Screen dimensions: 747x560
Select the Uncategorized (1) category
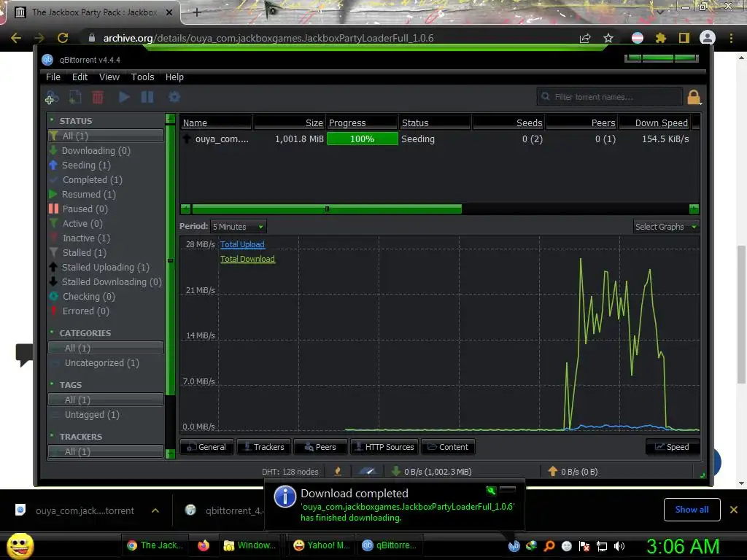(x=102, y=363)
